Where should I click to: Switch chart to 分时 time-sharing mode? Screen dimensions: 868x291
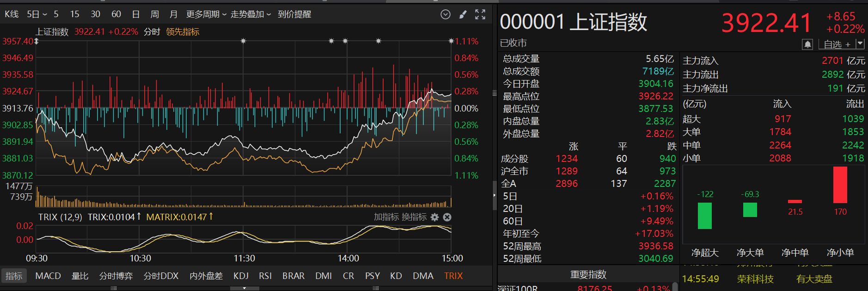(x=152, y=31)
